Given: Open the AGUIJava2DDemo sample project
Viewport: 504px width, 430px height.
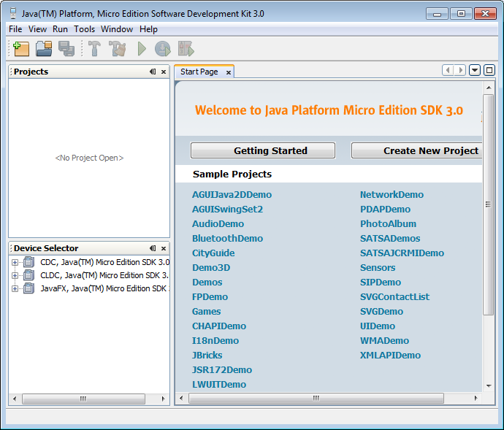Looking at the screenshot, I should pos(232,195).
